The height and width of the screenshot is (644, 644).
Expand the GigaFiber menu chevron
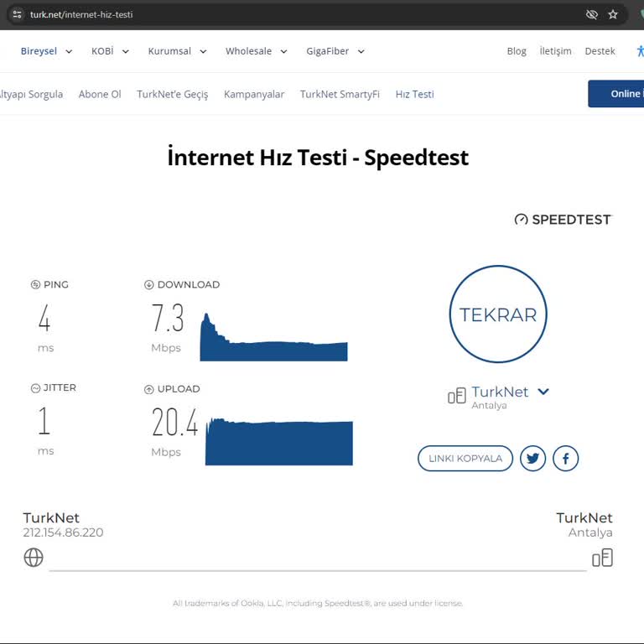coord(361,52)
